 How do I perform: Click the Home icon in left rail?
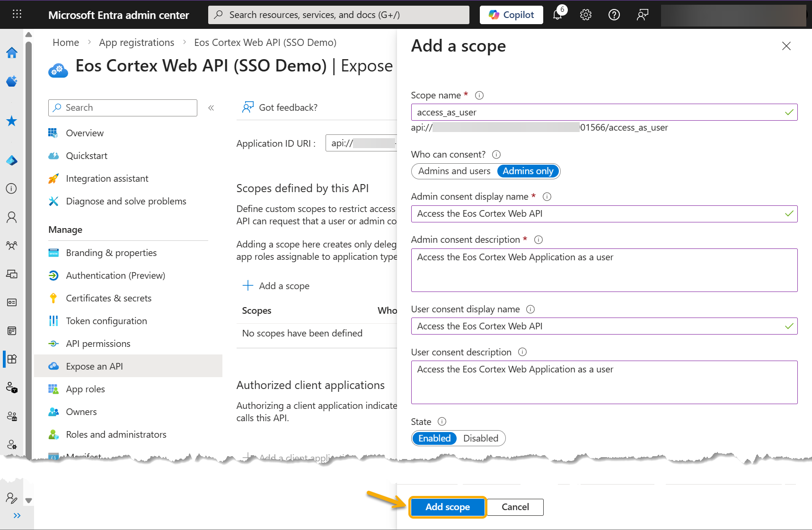pyautogui.click(x=12, y=53)
